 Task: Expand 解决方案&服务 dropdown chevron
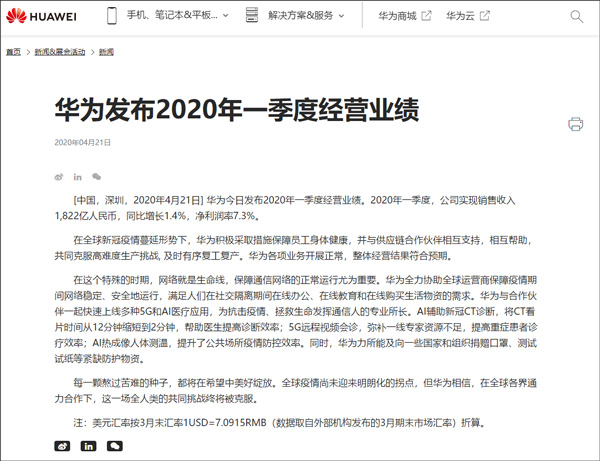click(342, 16)
